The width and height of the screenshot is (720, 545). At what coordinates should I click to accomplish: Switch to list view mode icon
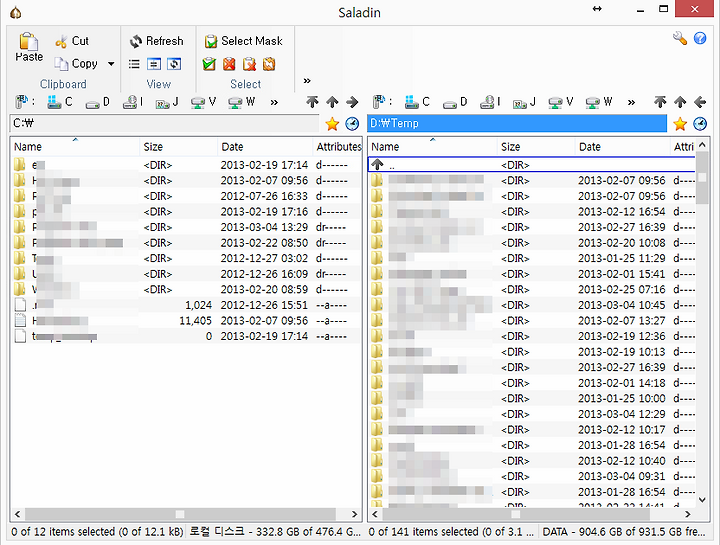(x=134, y=64)
